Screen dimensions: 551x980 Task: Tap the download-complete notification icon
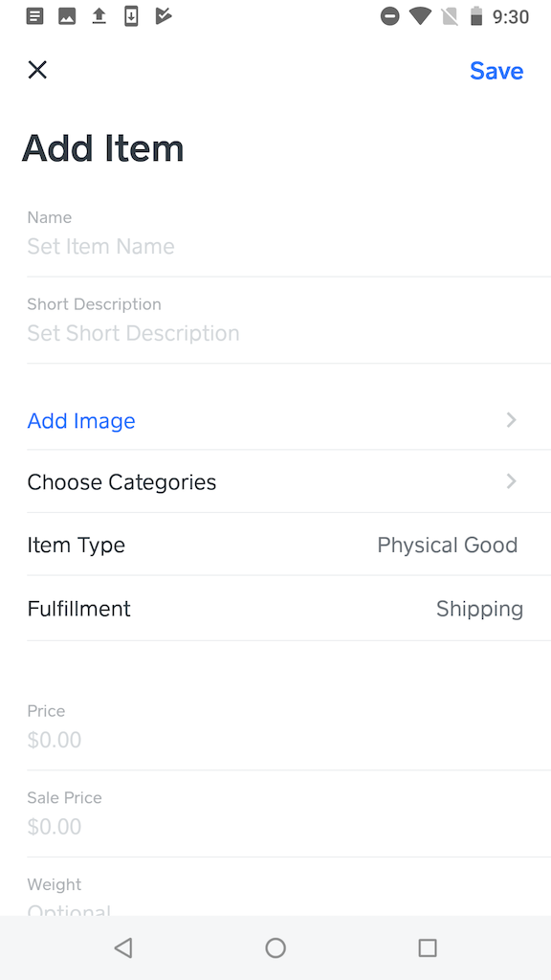[131, 16]
